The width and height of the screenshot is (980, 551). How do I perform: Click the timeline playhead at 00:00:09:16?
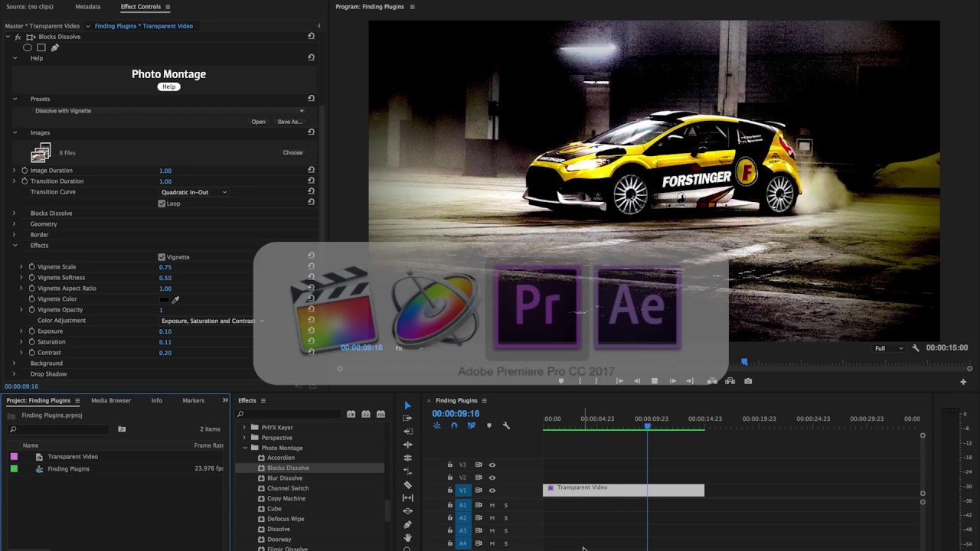[647, 425]
